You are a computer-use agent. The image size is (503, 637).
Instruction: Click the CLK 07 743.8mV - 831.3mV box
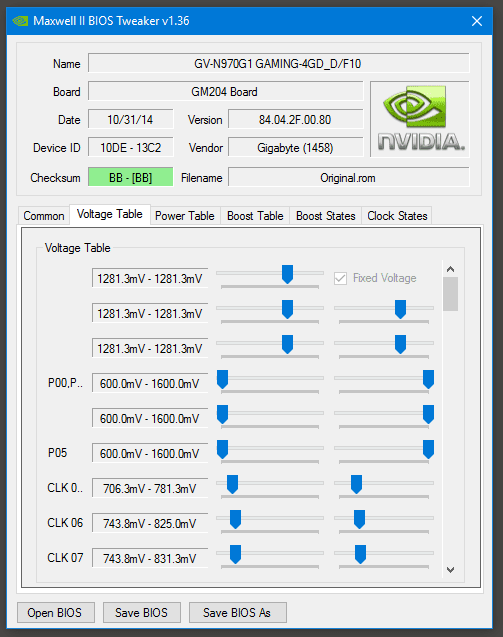coord(150,558)
